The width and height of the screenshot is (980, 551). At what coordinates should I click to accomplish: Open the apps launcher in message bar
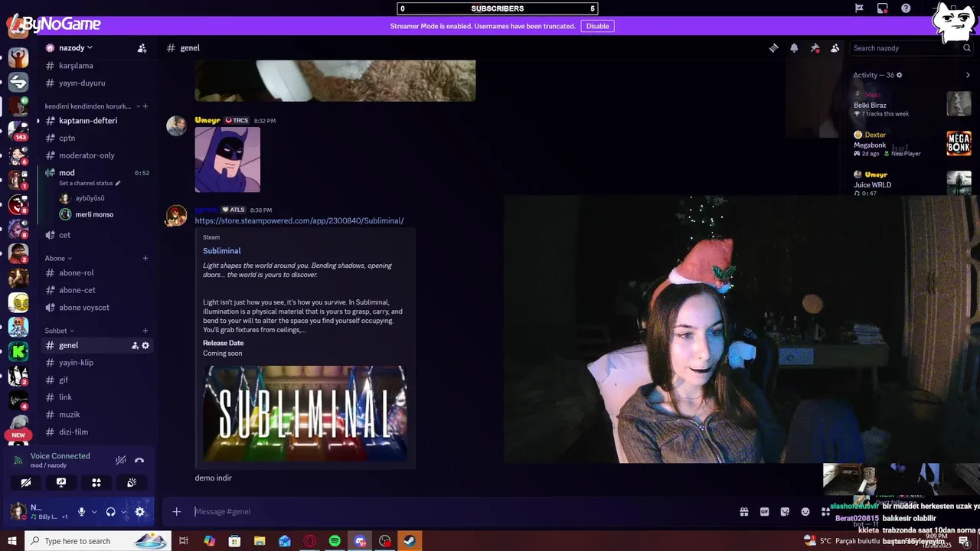pos(825,512)
